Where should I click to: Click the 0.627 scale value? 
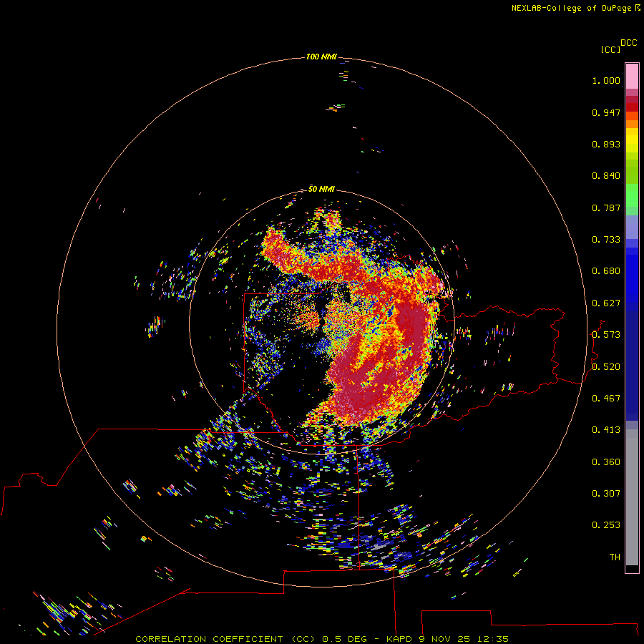[x=606, y=303]
